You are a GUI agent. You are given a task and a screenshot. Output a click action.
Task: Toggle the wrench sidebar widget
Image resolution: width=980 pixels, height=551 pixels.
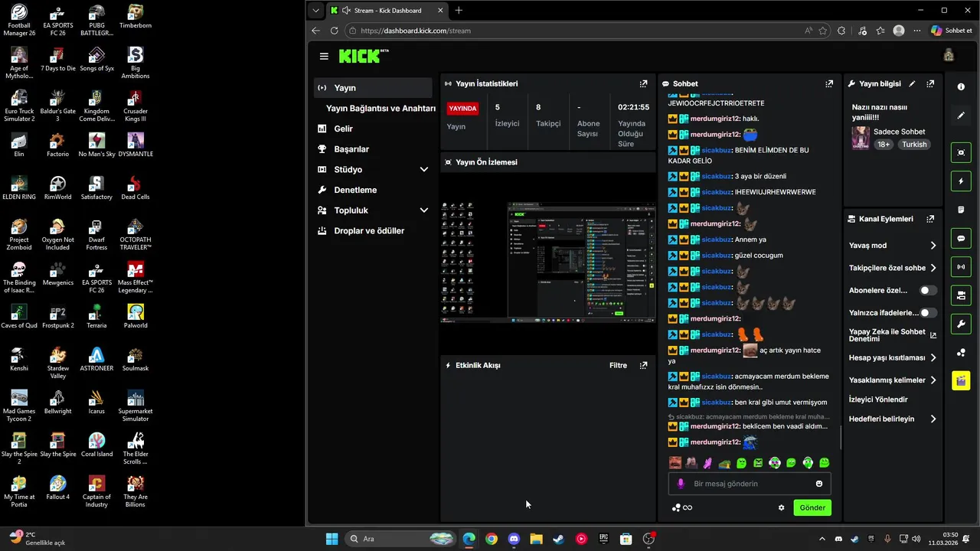961,324
